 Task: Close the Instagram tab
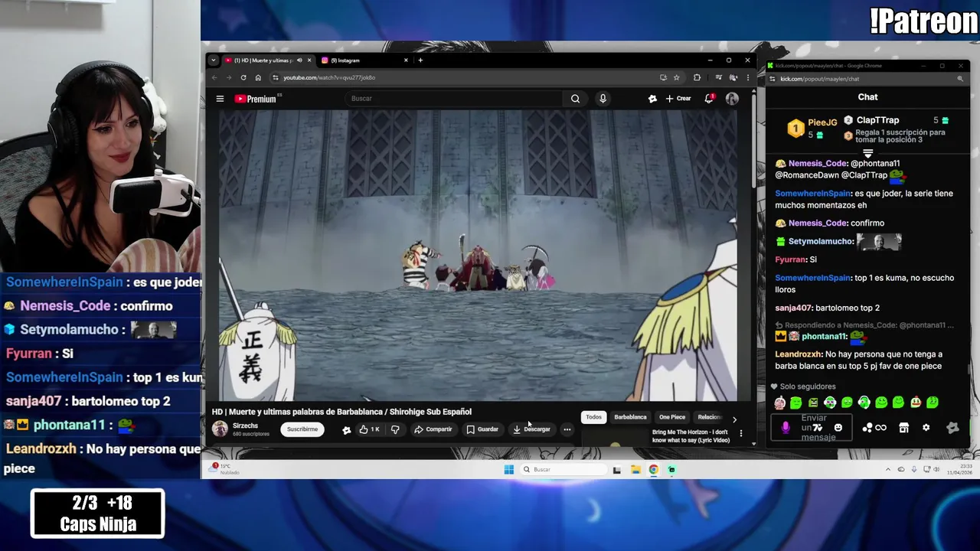406,60
